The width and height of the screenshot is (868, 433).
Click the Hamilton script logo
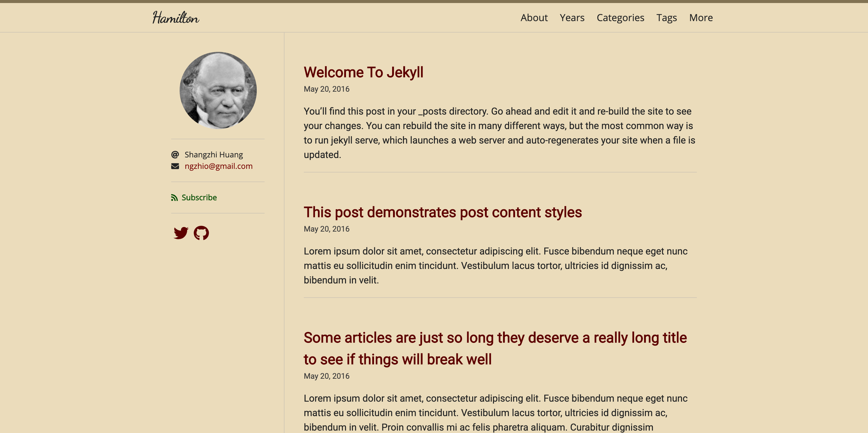tap(175, 18)
